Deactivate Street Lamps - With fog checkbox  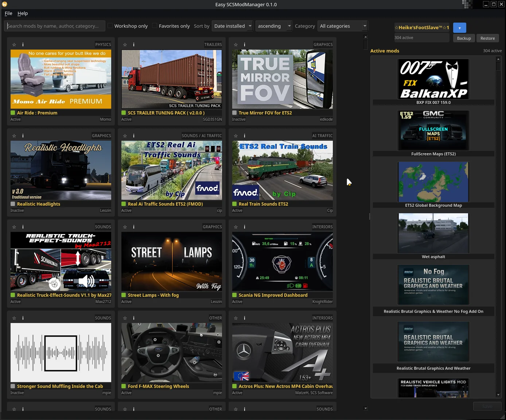pos(124,295)
